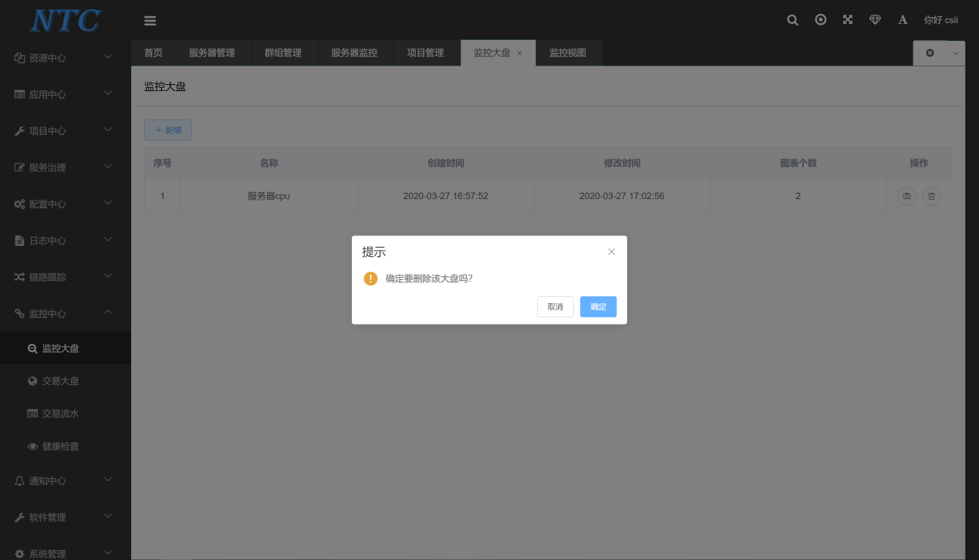The height and width of the screenshot is (560, 979).
Task: Click the font size A icon
Action: (903, 20)
